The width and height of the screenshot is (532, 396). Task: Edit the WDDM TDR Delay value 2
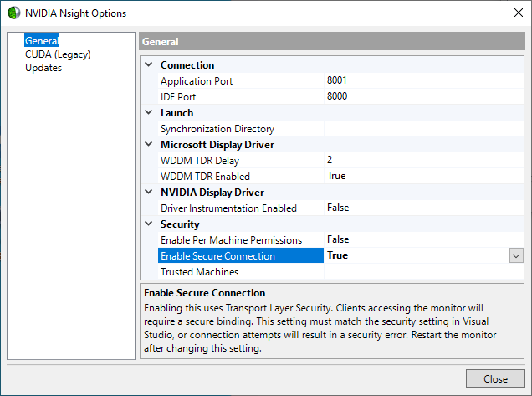(423, 160)
